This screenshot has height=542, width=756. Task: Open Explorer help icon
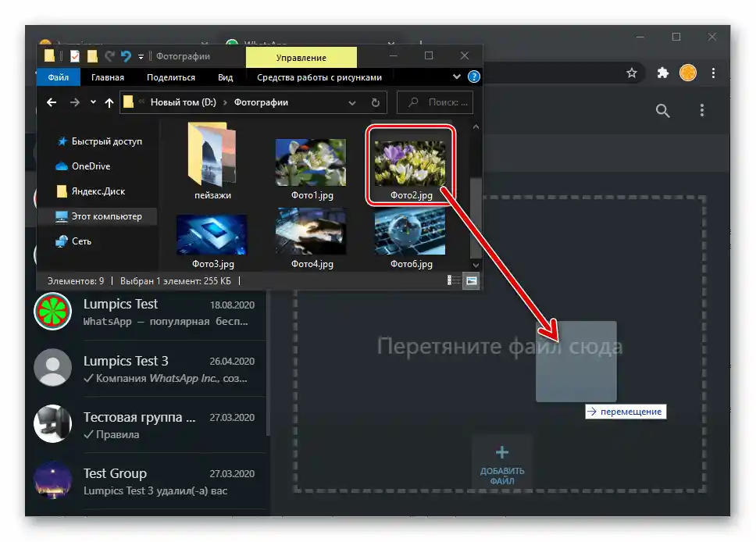474,77
